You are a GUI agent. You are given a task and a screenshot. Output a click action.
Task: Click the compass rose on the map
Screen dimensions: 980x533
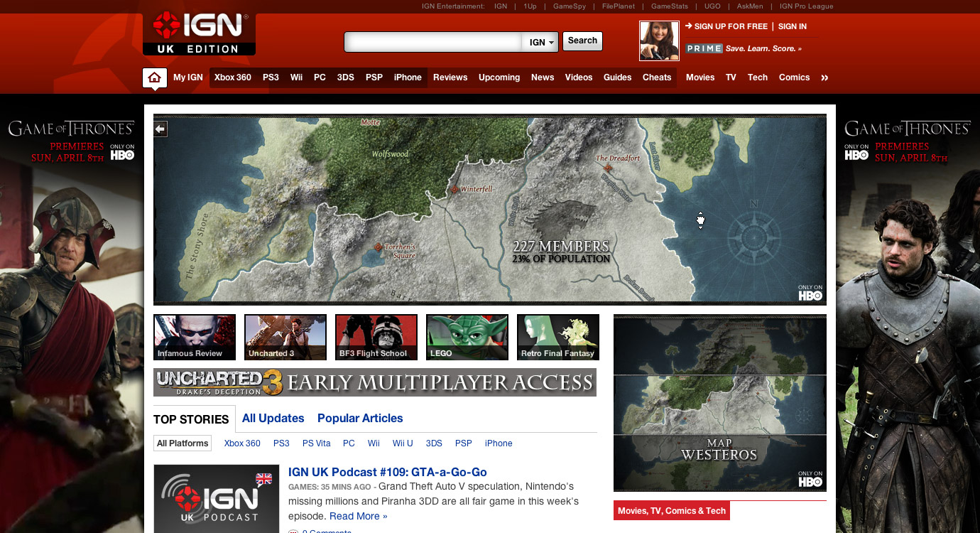(756, 237)
